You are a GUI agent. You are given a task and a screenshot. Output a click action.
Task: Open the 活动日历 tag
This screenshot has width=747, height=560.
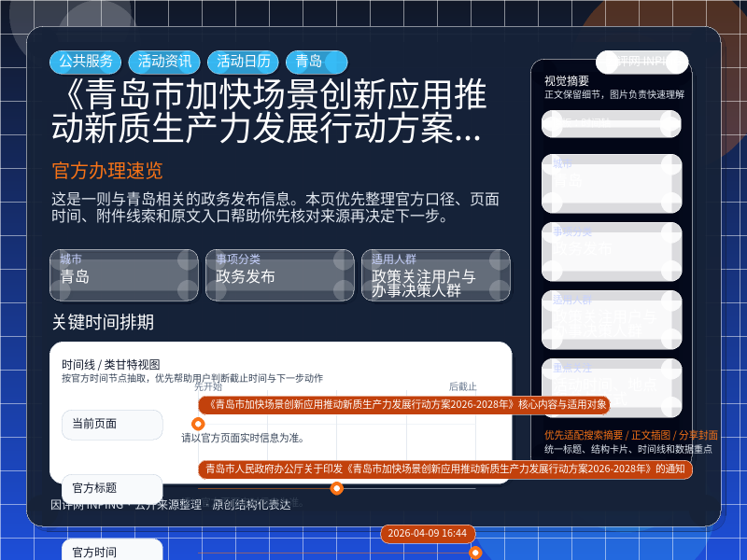[x=243, y=62]
